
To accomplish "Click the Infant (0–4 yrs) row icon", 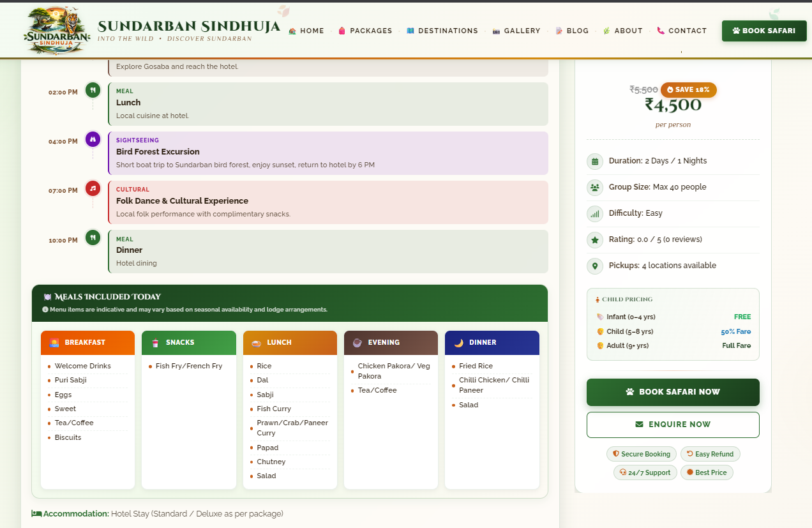I will (600, 317).
